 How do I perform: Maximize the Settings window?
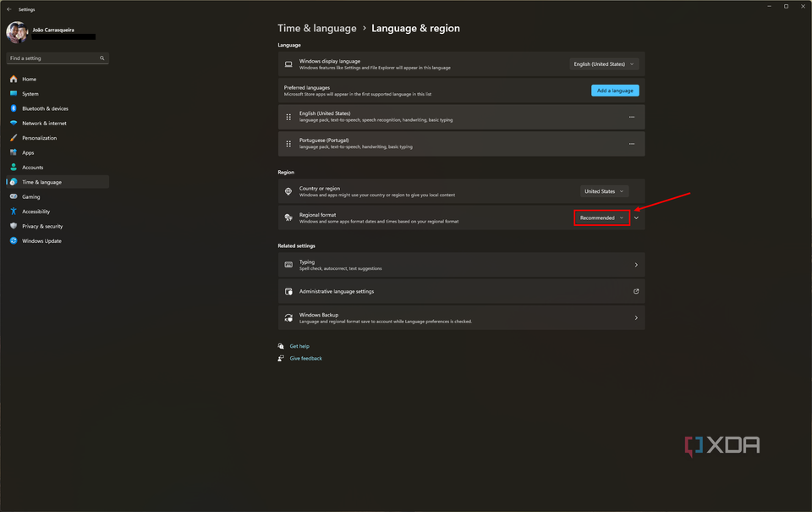[786, 6]
